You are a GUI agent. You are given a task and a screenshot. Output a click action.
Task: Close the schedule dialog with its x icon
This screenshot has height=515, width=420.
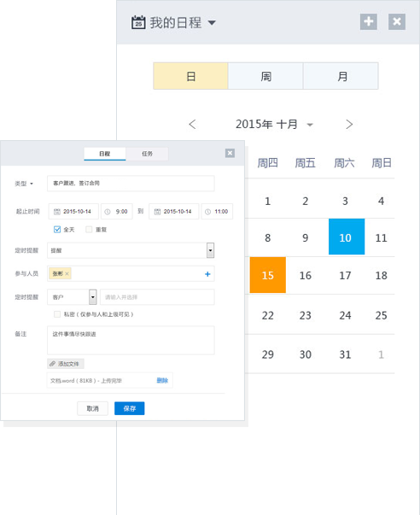(x=230, y=153)
